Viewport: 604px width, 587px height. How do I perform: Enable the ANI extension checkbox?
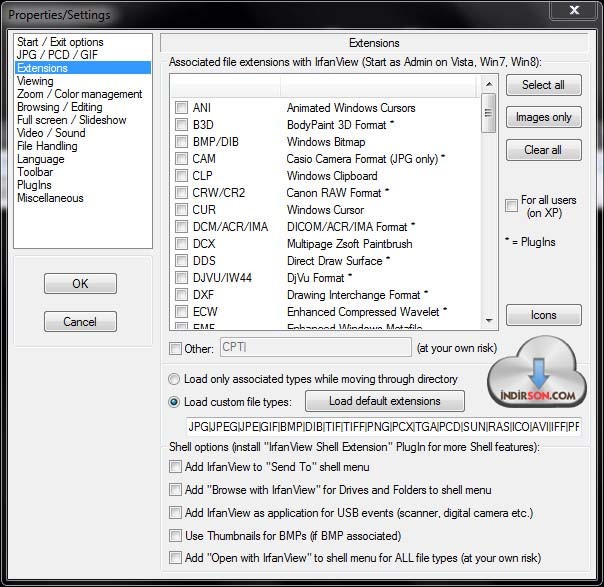coord(181,107)
